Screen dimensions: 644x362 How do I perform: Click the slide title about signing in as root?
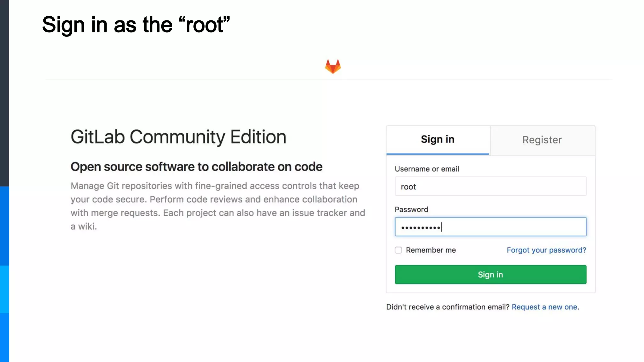tap(136, 25)
